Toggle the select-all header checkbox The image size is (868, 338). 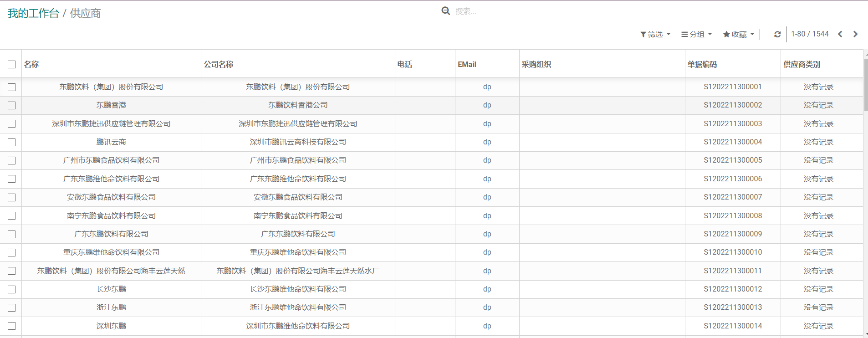click(12, 65)
